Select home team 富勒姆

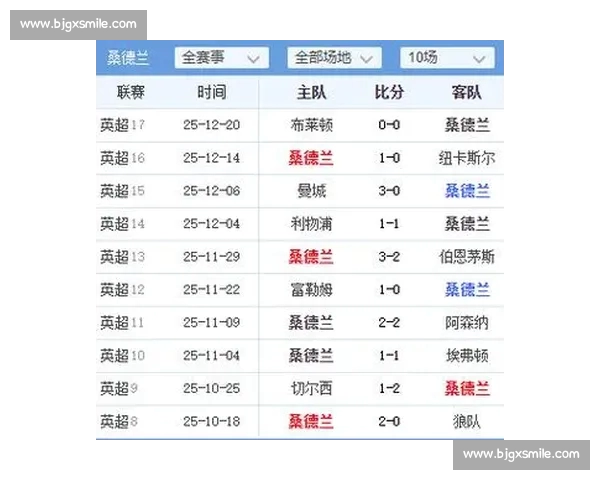click(311, 290)
